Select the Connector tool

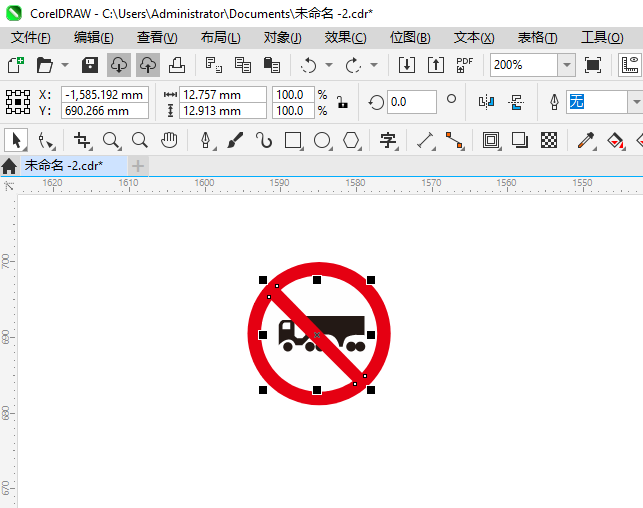[454, 140]
